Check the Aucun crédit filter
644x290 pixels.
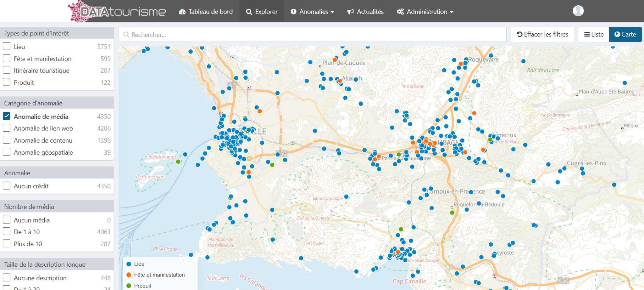(x=7, y=186)
